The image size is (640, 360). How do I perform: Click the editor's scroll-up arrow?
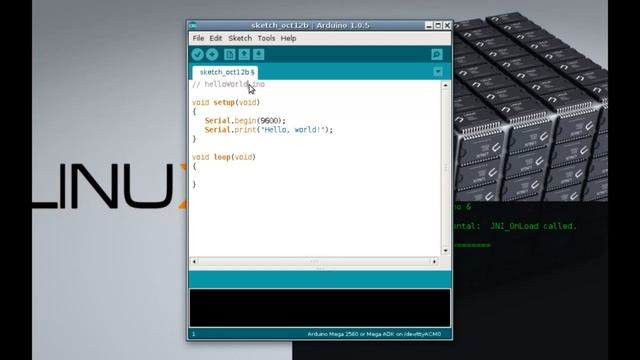point(445,85)
